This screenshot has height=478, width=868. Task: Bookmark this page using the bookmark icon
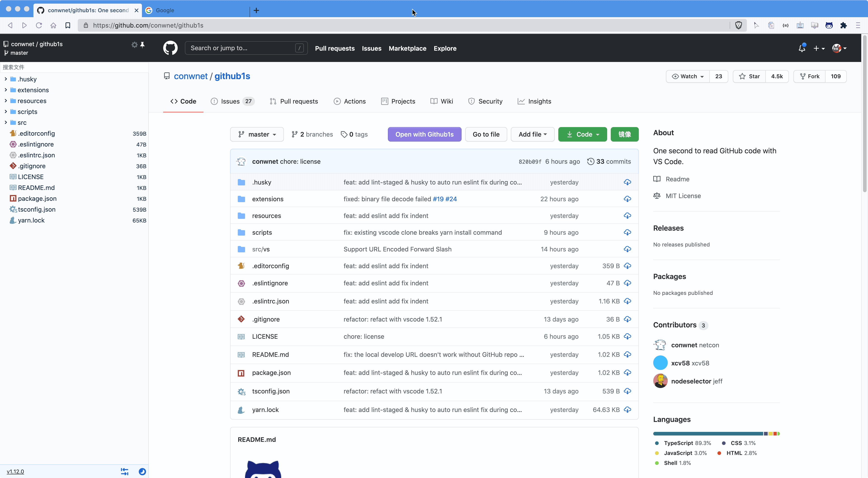[68, 25]
